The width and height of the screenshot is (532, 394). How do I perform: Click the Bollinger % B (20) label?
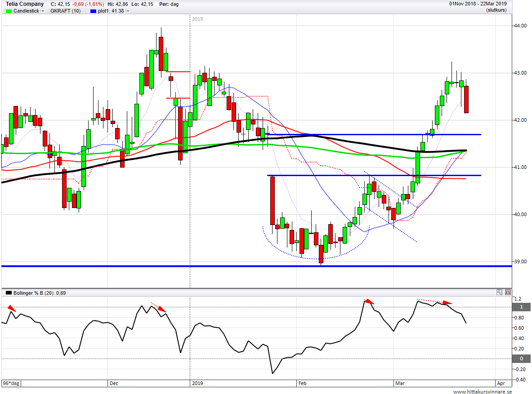34,293
